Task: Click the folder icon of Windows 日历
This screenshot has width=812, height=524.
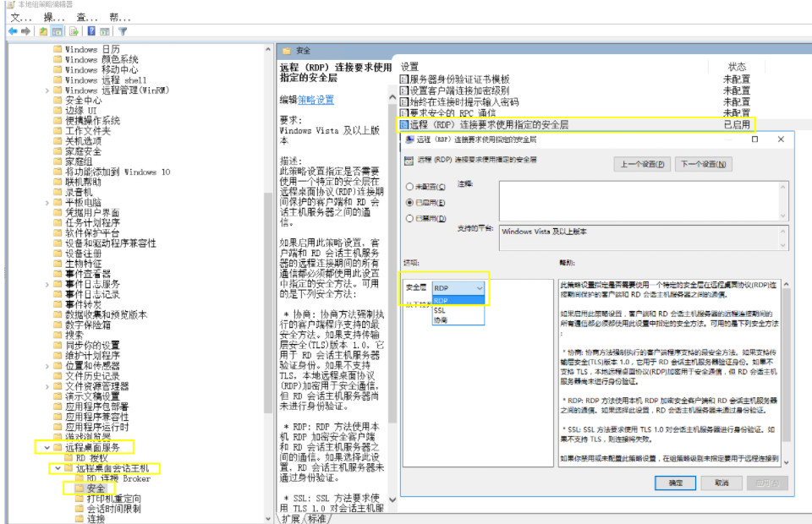Action: [x=58, y=49]
